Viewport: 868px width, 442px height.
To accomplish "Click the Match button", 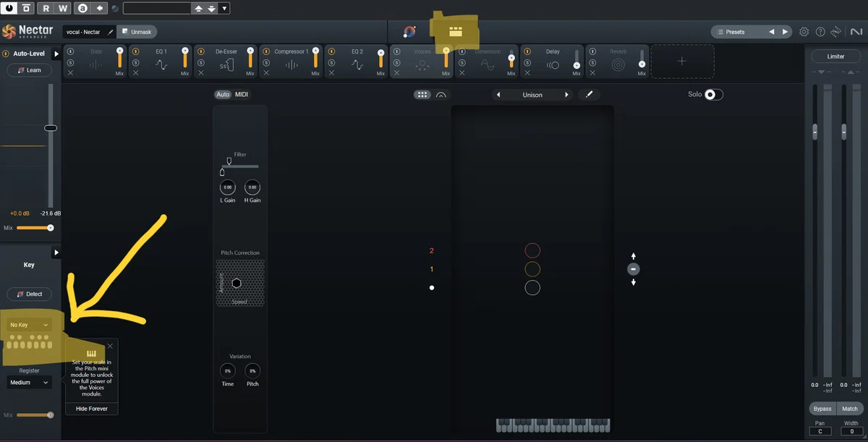I will click(x=850, y=409).
